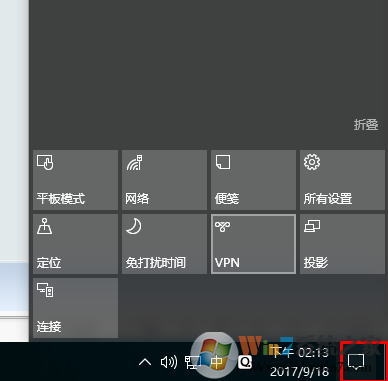Open the 投影 project display tile
388x381 pixels.
click(342, 244)
